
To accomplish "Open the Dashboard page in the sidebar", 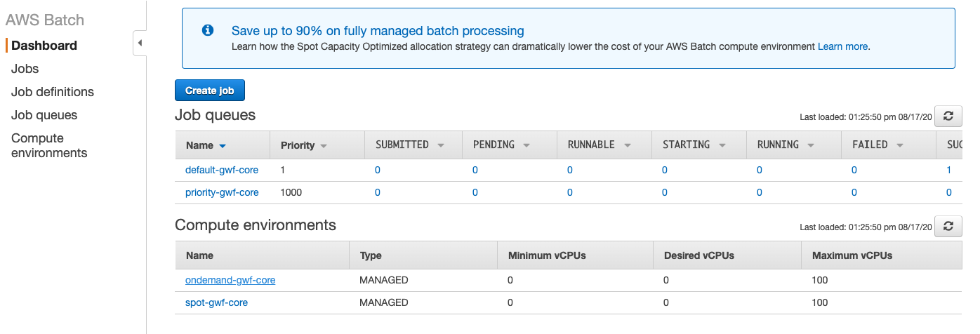I will coord(44,46).
